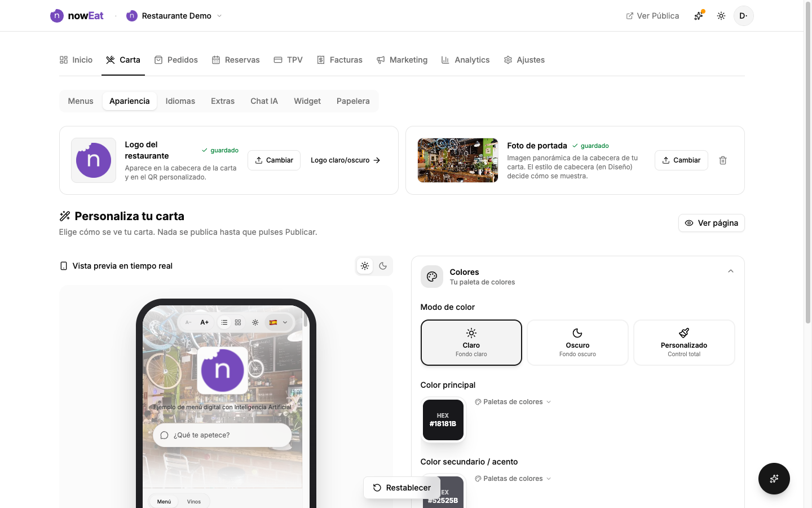
Task: Increase font size in phone preview
Action: click(205, 322)
